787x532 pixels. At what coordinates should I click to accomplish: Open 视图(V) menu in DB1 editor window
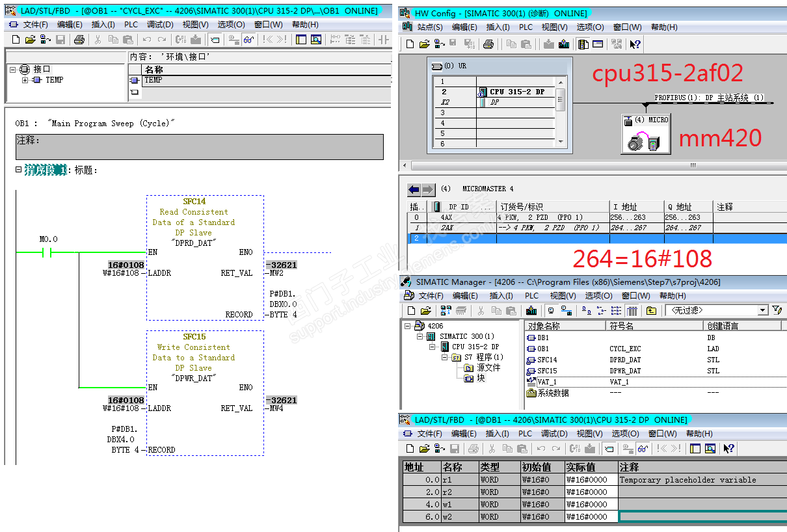(589, 434)
